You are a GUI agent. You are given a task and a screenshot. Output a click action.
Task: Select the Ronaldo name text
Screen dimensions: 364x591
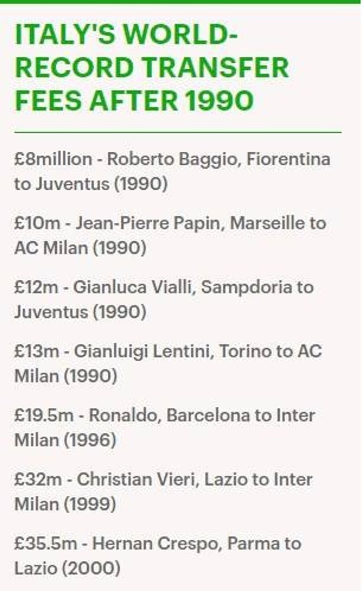pyautogui.click(x=124, y=415)
